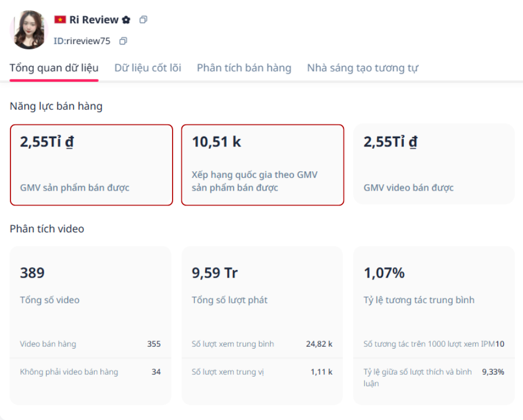The width and height of the screenshot is (523, 420).
Task: Copy the creator ID rireview75 using its icon
Action: point(123,41)
